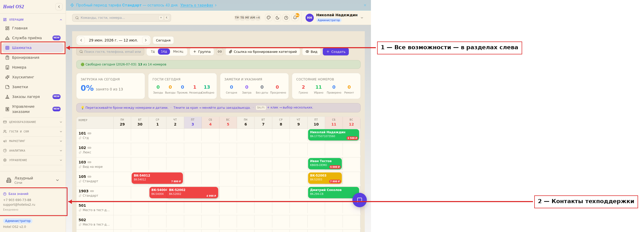Click the Hotel OS2 logo
This screenshot has height=232, width=644.
pyautogui.click(x=13, y=7)
